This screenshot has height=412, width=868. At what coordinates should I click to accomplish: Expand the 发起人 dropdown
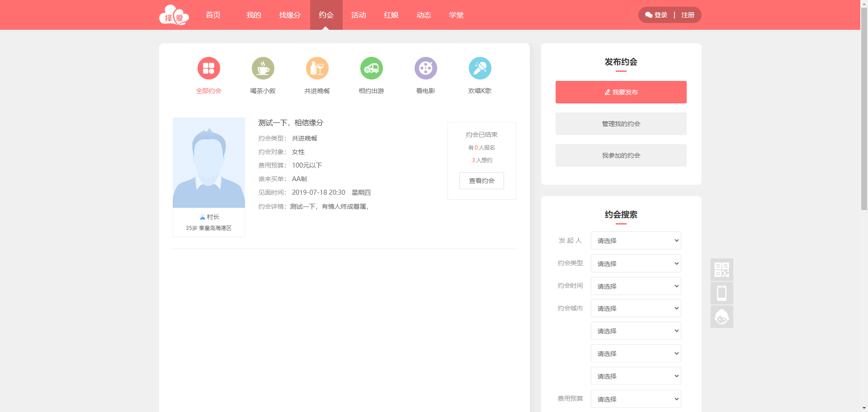(x=636, y=241)
